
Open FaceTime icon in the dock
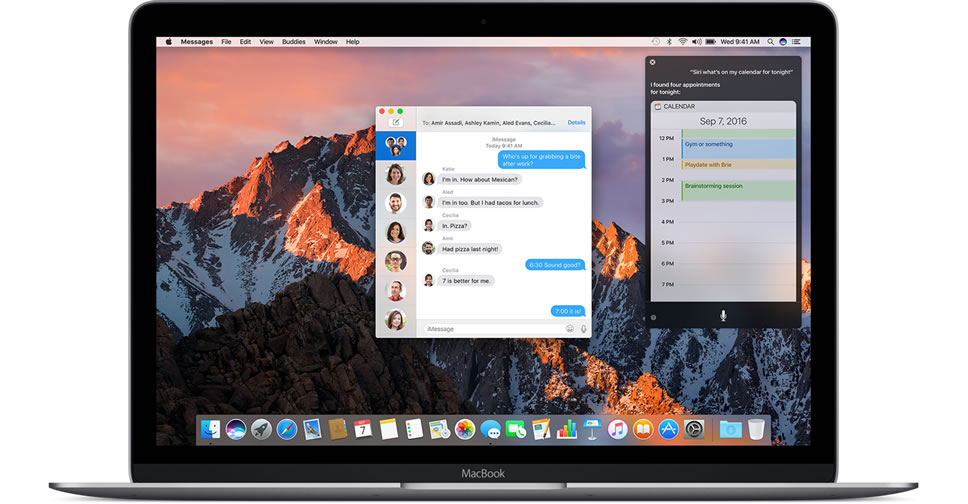coord(515,429)
